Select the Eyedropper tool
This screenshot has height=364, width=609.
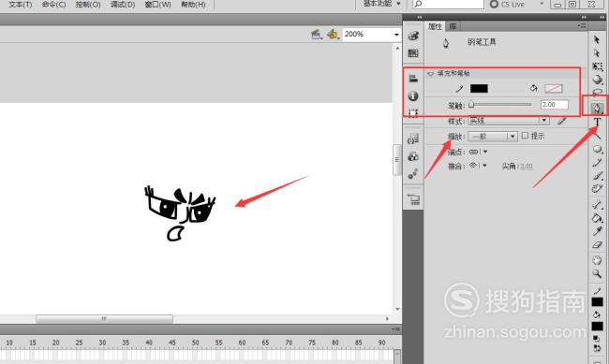coord(597,232)
